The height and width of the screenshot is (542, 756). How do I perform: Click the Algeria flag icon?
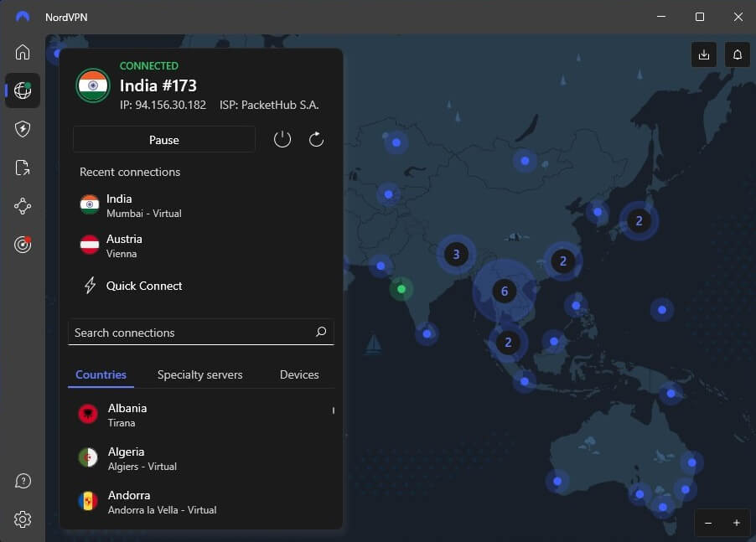coord(88,457)
